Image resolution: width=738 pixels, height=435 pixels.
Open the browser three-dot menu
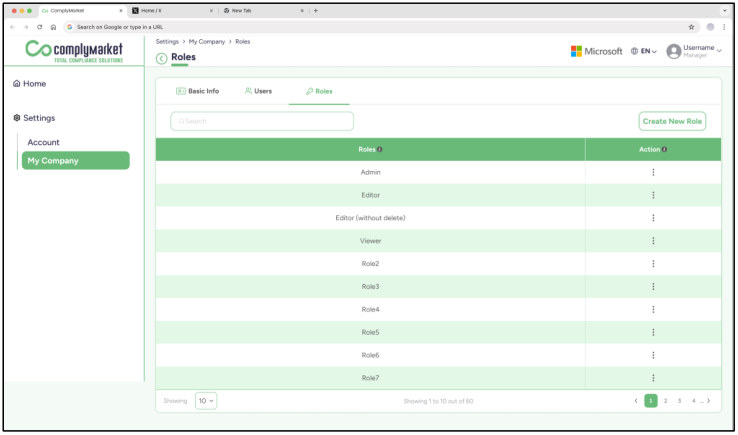coord(724,27)
